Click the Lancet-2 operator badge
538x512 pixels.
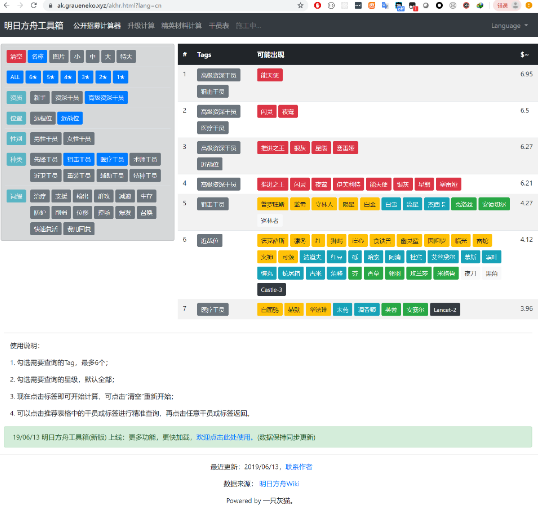[x=445, y=310]
